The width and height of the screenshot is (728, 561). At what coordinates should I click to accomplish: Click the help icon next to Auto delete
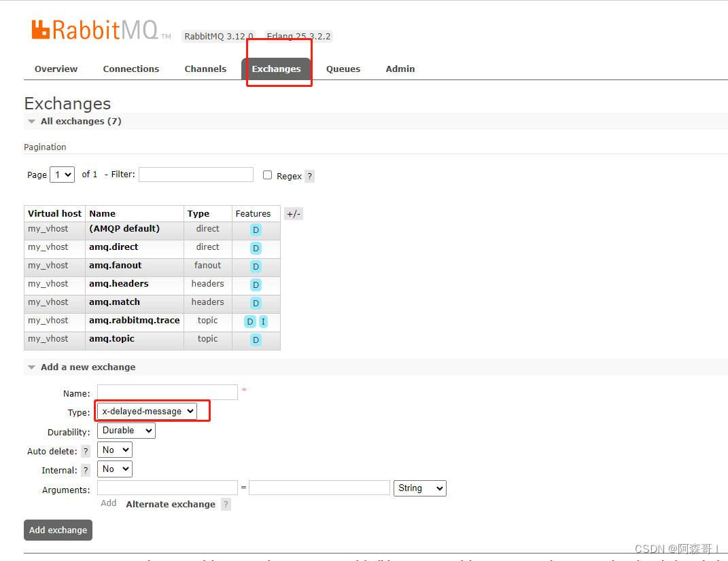(85, 450)
